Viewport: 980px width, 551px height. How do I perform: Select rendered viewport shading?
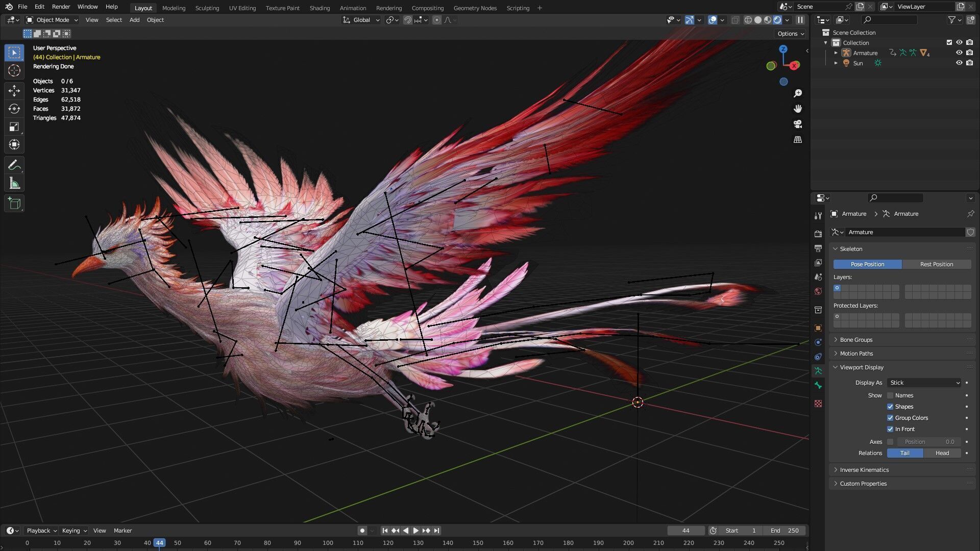pos(777,20)
